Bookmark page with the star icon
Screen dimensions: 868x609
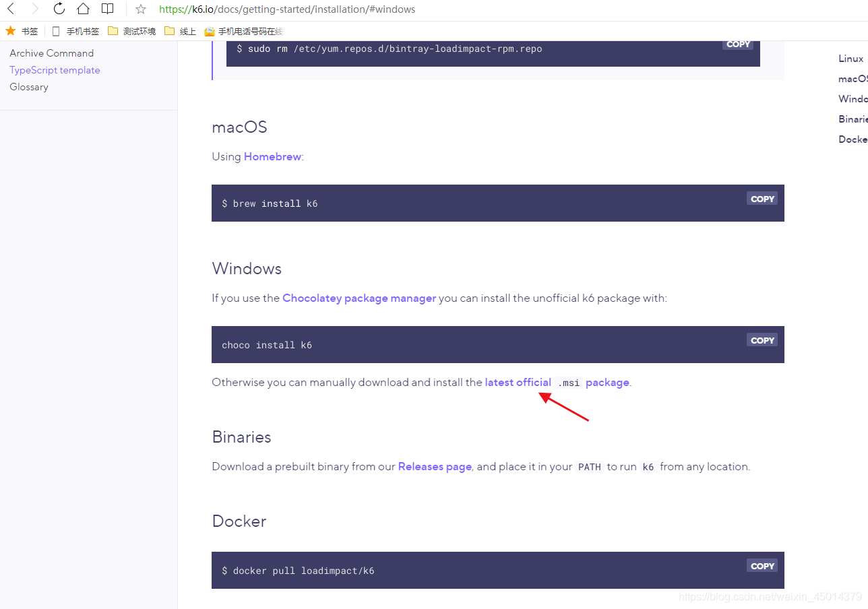point(141,9)
